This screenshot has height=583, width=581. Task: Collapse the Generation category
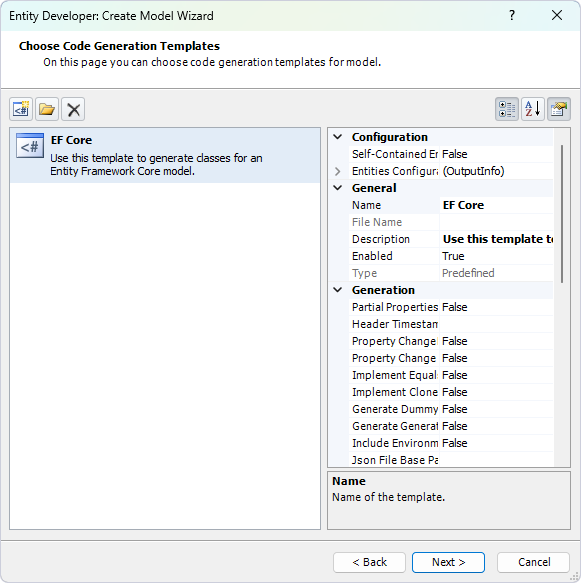(338, 290)
